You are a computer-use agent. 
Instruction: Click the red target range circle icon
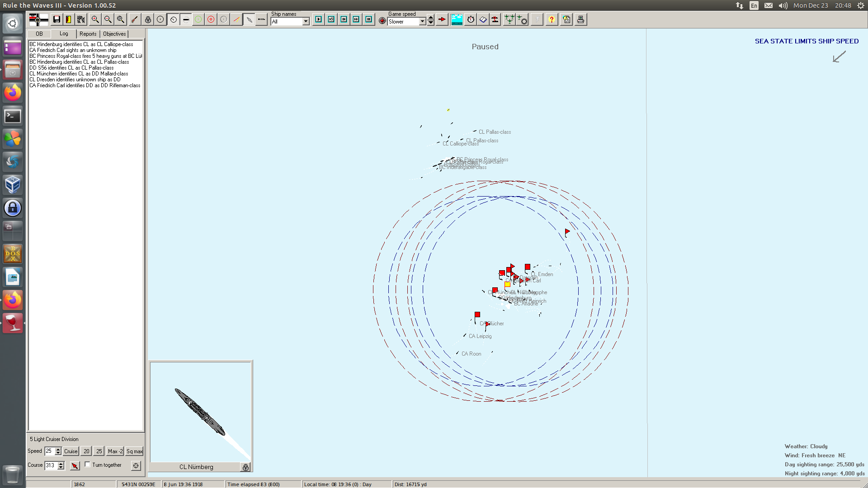tap(211, 19)
